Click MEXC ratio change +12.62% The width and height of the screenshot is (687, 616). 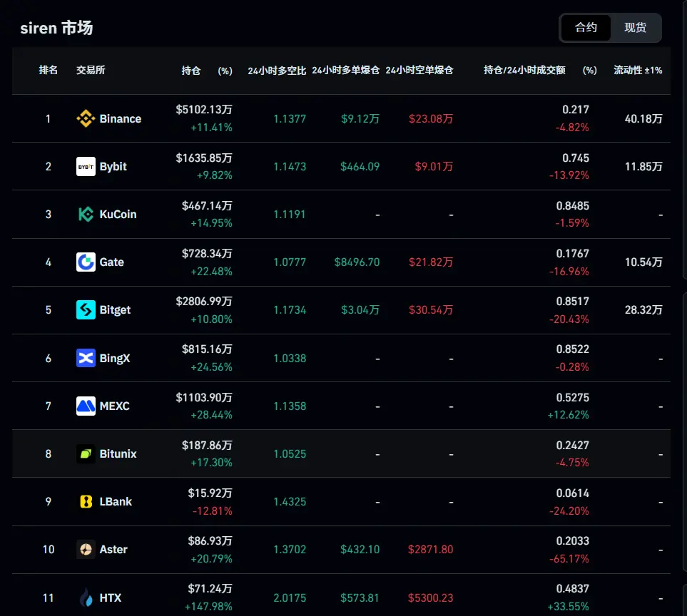[568, 415]
